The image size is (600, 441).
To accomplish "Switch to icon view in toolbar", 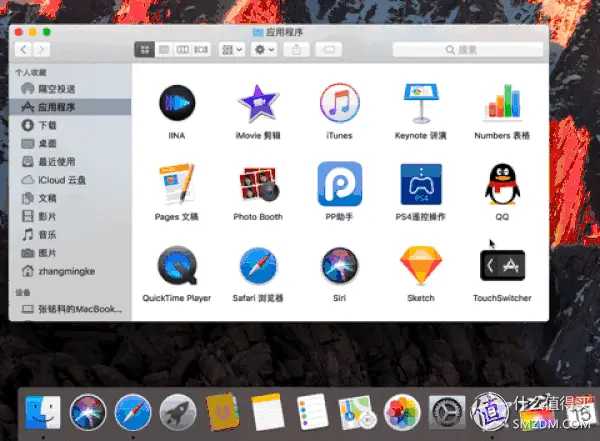I will (x=145, y=50).
